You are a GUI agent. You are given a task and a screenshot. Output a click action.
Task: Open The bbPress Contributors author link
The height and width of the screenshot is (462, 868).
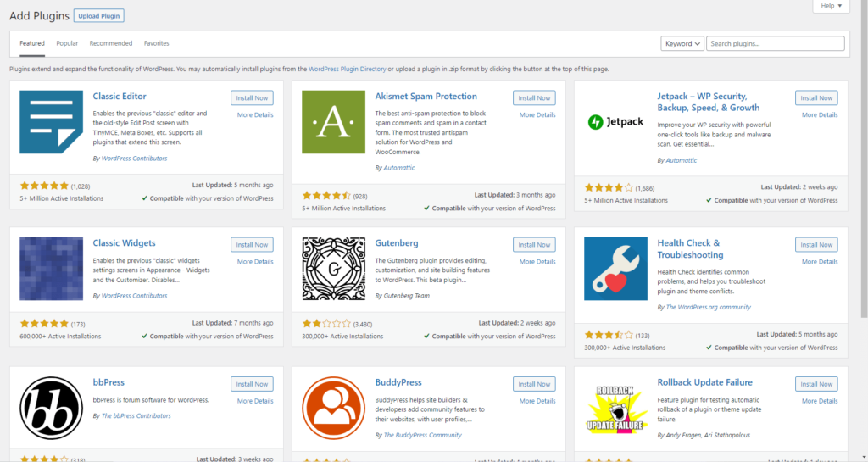tap(136, 415)
